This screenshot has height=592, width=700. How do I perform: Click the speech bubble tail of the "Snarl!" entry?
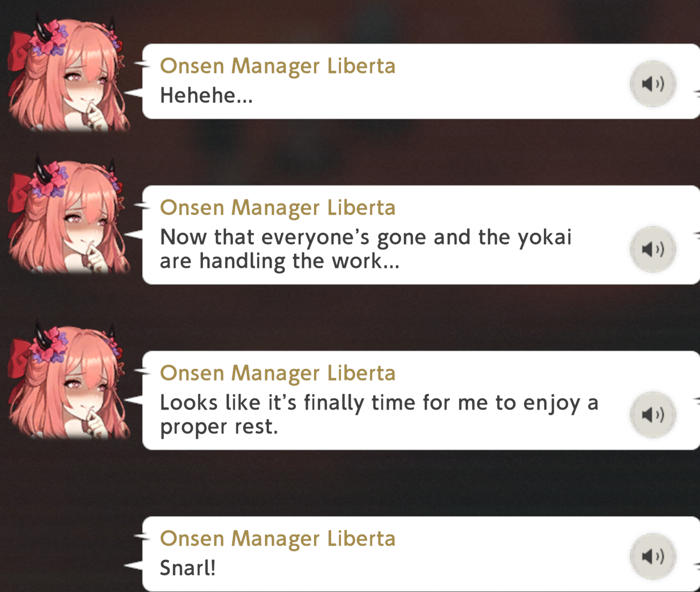(x=134, y=565)
